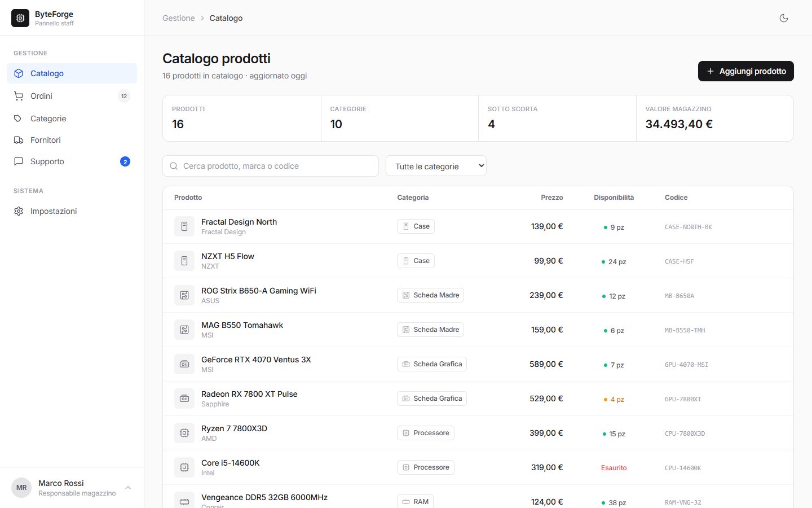The image size is (812, 508).
Task: Click Radeon RX 7800 XT icon
Action: 184,398
